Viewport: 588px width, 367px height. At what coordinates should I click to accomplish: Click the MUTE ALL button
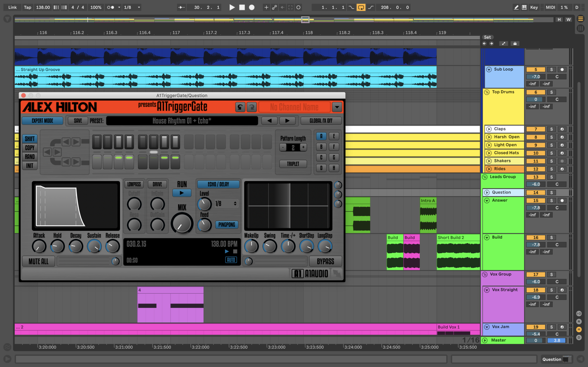pos(38,261)
